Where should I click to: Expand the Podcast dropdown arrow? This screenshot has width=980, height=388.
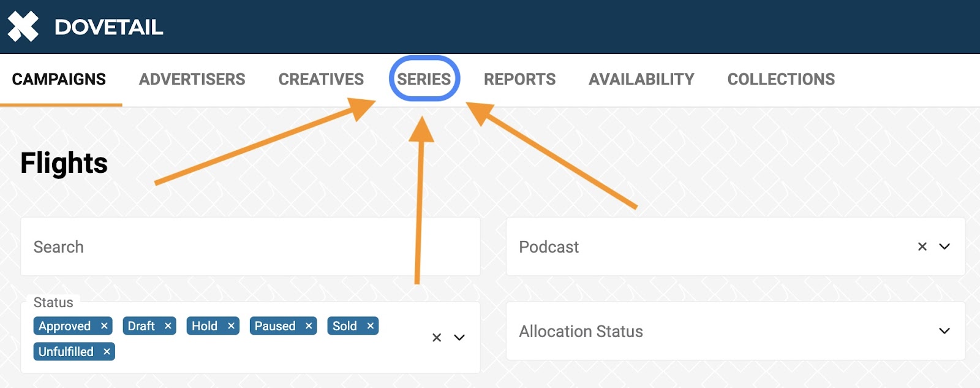(x=944, y=246)
